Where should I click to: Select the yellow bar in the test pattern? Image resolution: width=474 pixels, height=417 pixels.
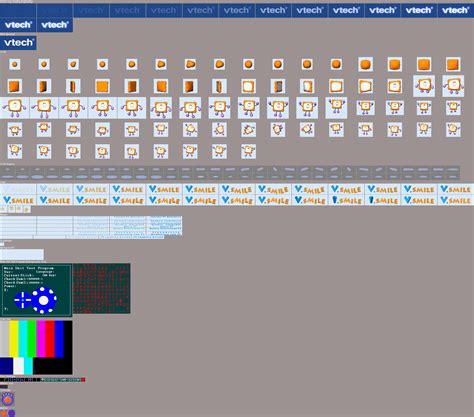pyautogui.click(x=14, y=339)
